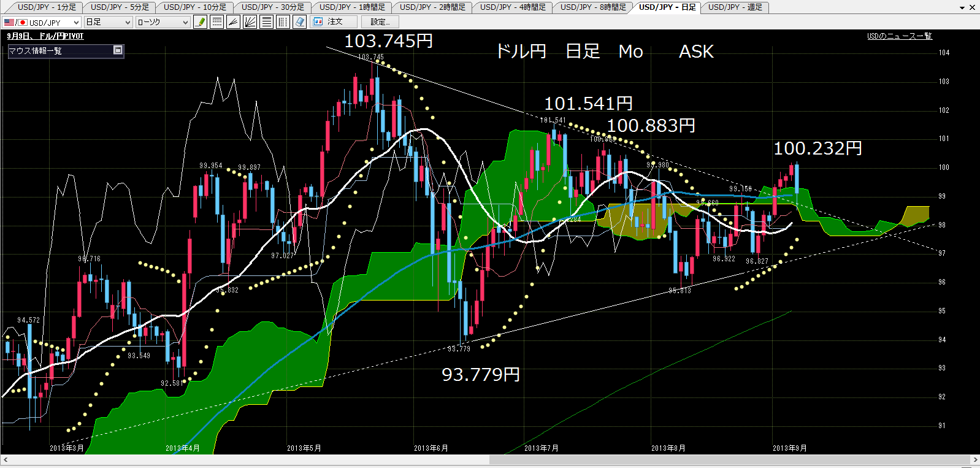Switch to USD/JPY - 10分足 tab
This screenshot has width=980, height=468.
pyautogui.click(x=194, y=7)
